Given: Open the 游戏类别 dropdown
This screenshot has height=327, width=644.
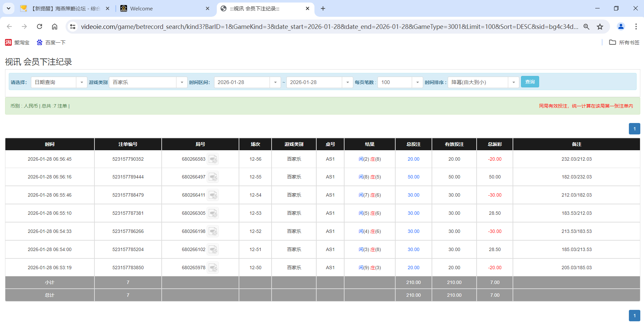Looking at the screenshot, I should [x=182, y=82].
